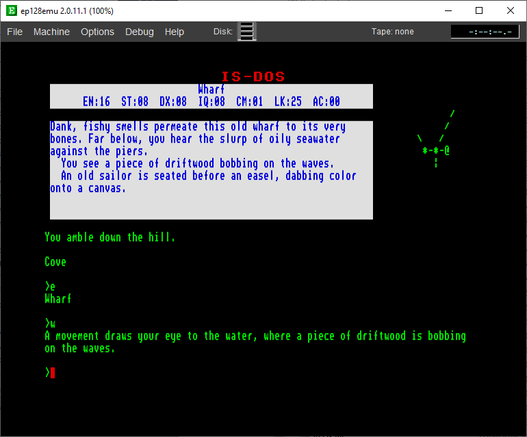
Task: Click the DX:08 stat value
Action: 173,101
